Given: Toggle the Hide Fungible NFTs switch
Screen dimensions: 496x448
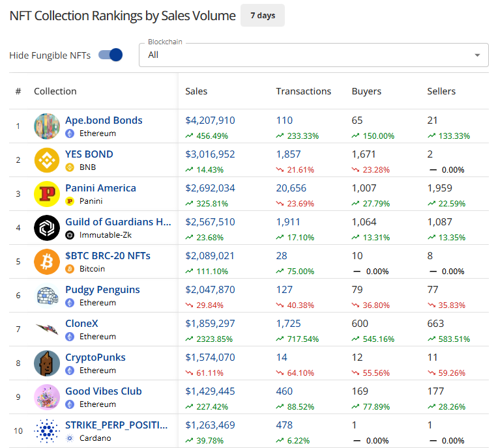Looking at the screenshot, I should (110, 55).
